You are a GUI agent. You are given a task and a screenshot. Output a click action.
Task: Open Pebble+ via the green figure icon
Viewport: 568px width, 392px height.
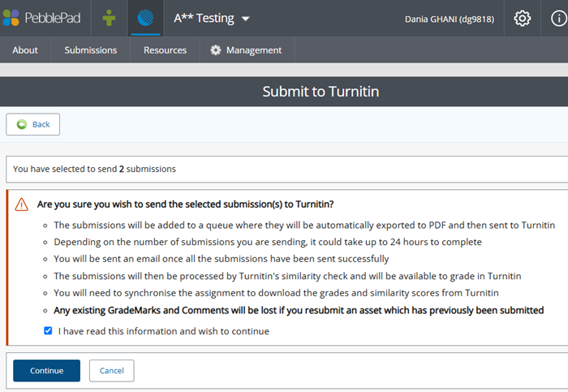click(109, 18)
